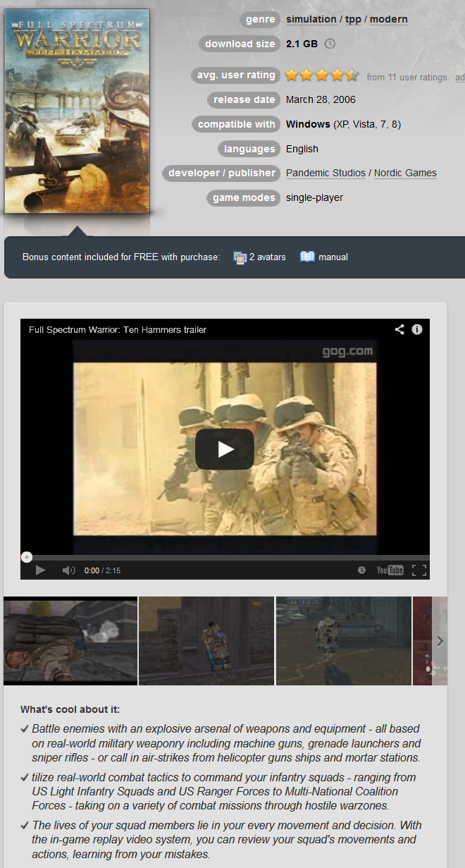Image resolution: width=465 pixels, height=868 pixels.
Task: Click the 2.1 GB download size value
Action: (x=302, y=44)
